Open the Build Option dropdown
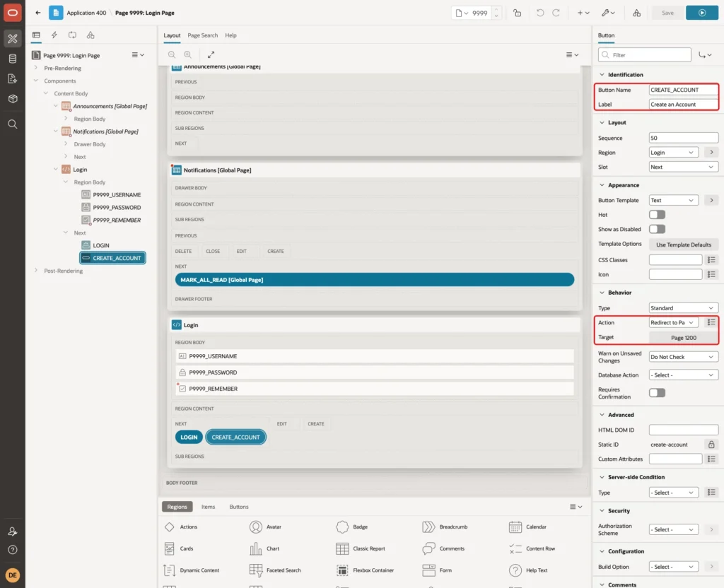Image resolution: width=724 pixels, height=588 pixels. 674,567
